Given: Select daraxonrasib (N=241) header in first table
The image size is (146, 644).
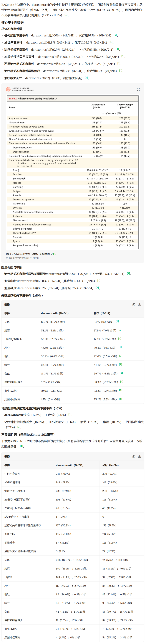Looking at the screenshot, I should [x=55, y=313].
